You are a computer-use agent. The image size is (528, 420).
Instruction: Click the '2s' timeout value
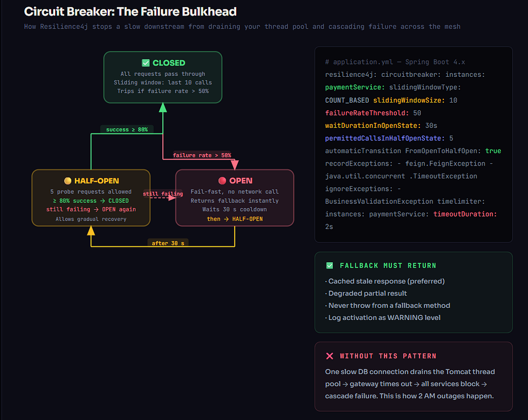click(329, 226)
